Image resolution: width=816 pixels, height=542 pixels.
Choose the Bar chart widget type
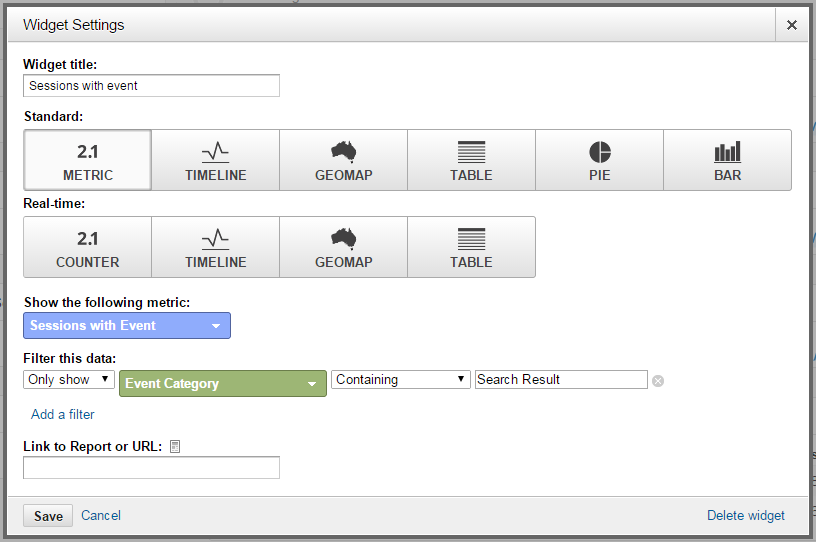727,160
